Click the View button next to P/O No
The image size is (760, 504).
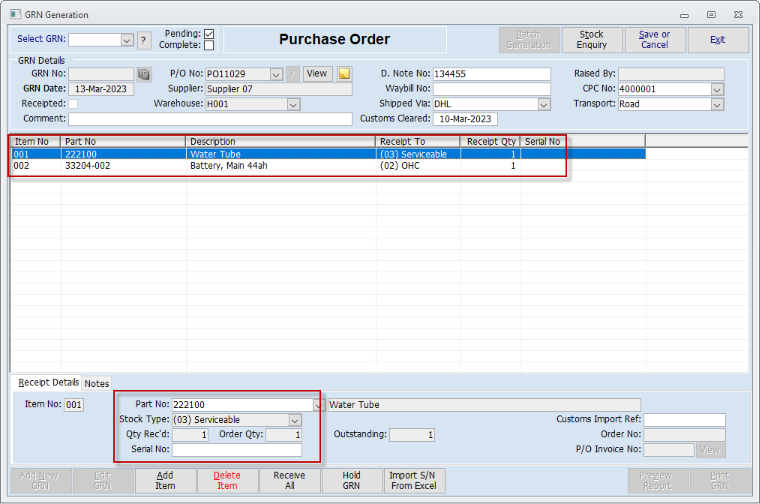pyautogui.click(x=317, y=74)
